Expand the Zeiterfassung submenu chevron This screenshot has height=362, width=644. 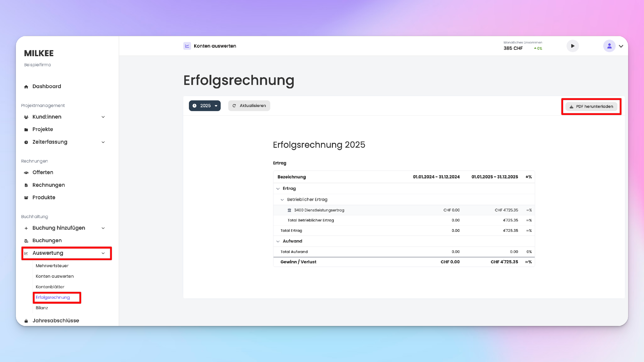point(103,142)
